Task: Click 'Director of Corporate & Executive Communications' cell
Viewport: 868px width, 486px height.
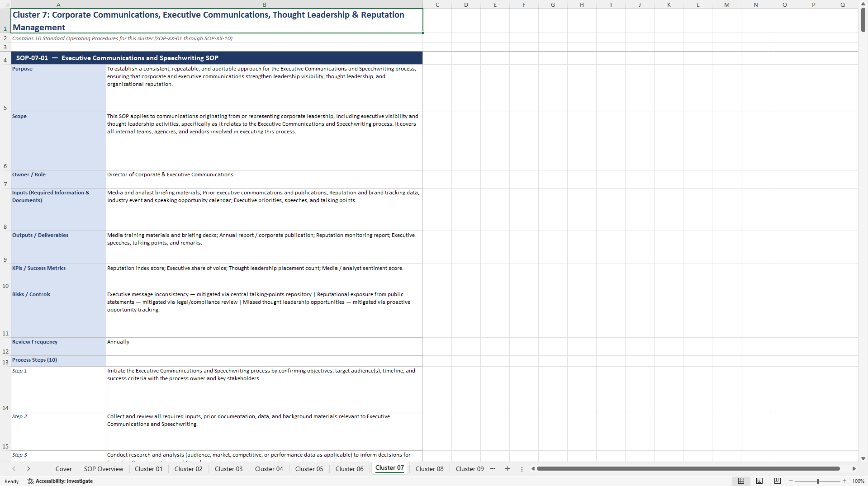Action: pos(264,179)
